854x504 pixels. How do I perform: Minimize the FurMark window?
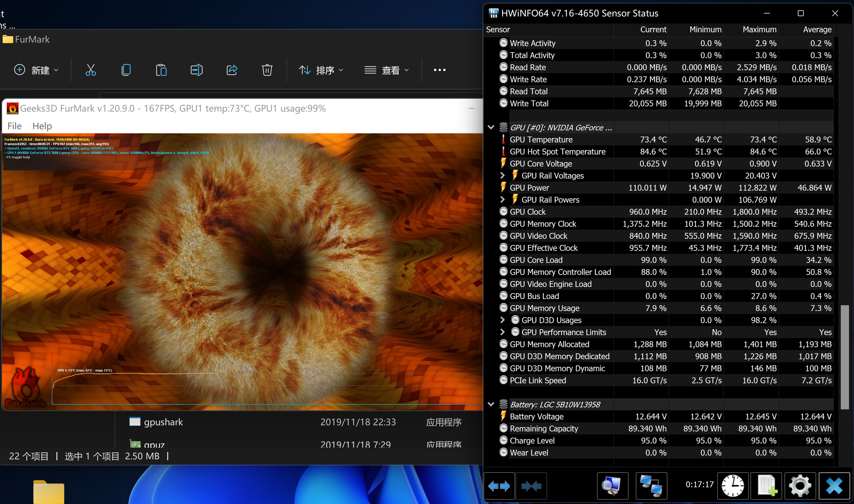(x=471, y=108)
